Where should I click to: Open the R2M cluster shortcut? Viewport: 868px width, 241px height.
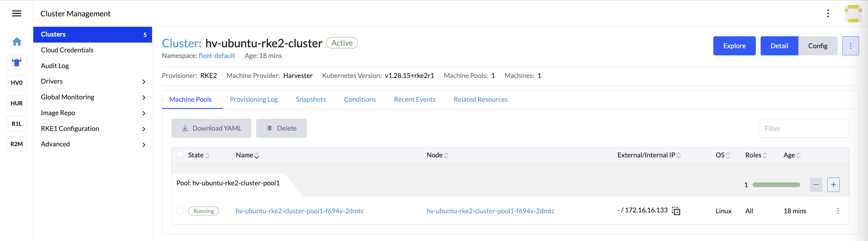coord(17,144)
